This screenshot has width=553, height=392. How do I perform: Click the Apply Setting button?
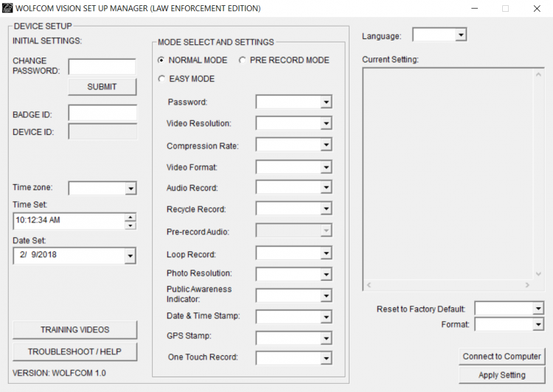point(501,375)
